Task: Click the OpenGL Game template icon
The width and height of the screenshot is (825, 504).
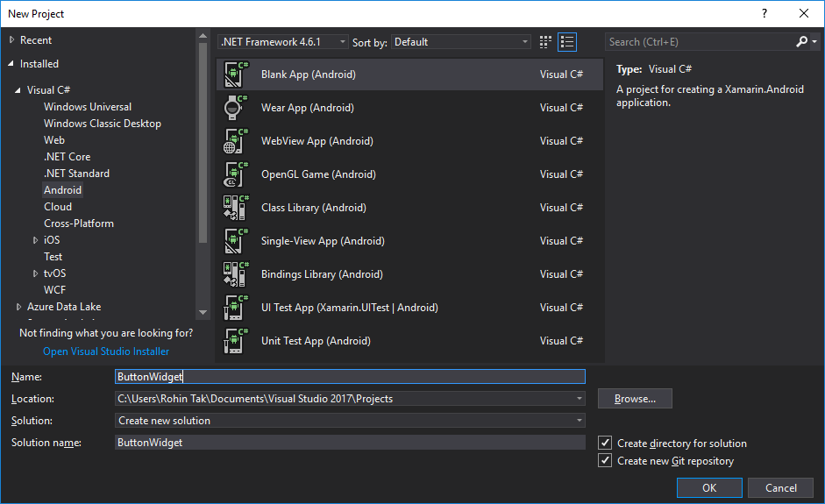Action: coord(236,174)
